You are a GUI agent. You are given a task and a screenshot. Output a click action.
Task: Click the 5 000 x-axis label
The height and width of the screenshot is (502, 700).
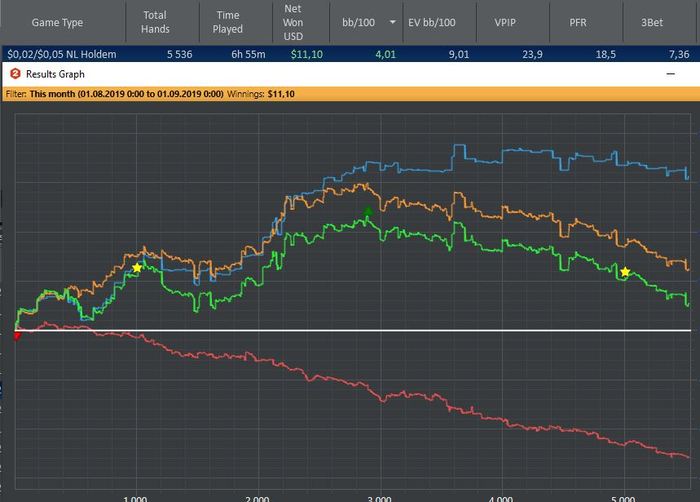(623, 498)
